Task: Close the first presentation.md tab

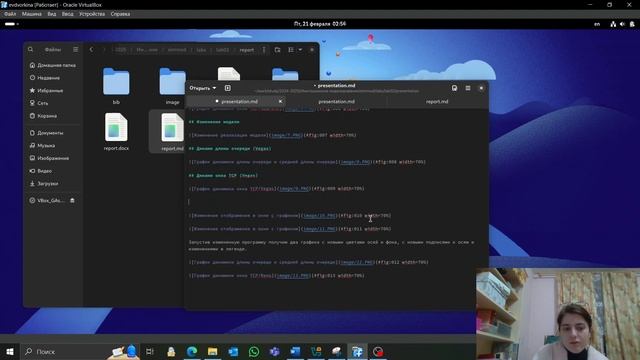Action: tap(280, 101)
